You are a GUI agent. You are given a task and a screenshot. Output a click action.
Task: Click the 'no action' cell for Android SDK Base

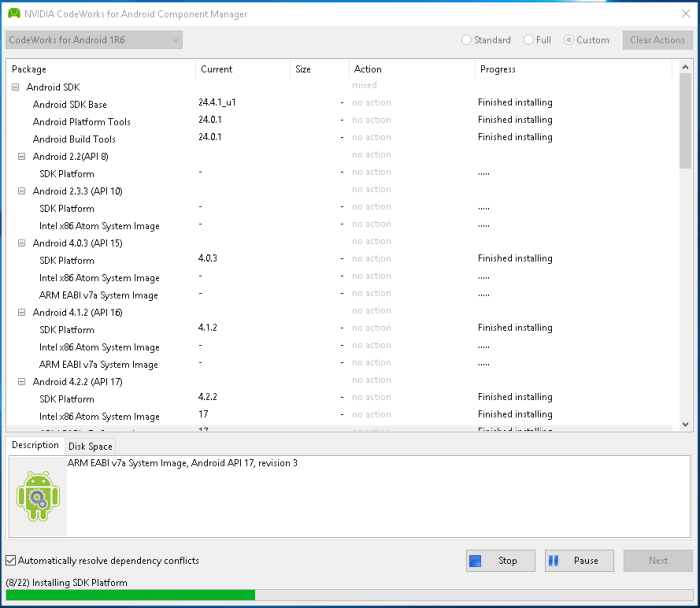pos(371,103)
